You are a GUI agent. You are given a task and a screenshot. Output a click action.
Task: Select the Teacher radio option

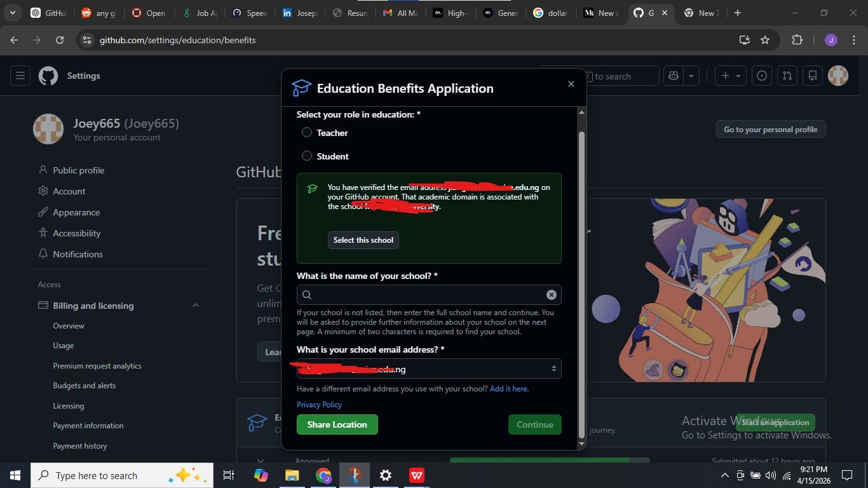pyautogui.click(x=307, y=133)
